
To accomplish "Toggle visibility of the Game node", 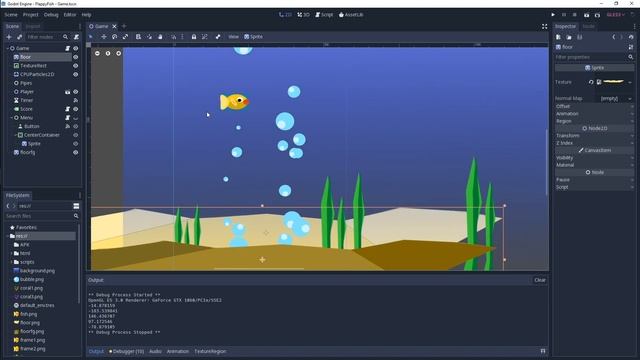I will click(x=76, y=48).
